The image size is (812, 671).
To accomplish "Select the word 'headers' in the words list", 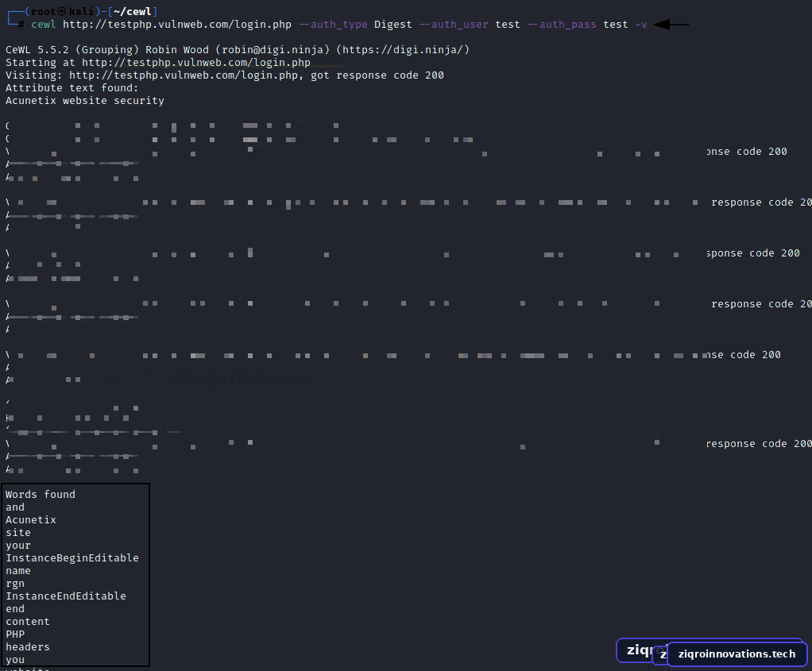I will [28, 646].
